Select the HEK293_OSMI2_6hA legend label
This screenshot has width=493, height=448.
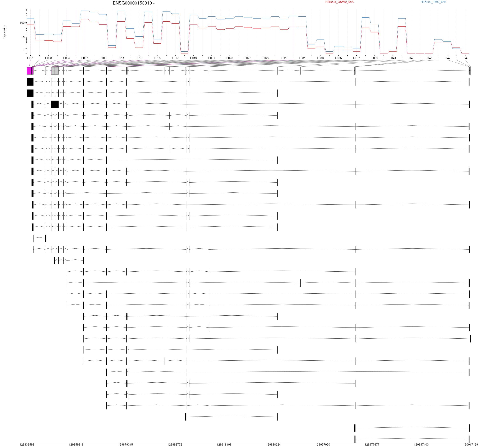point(339,2)
